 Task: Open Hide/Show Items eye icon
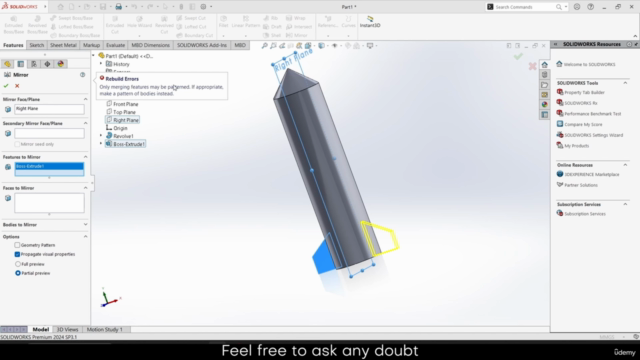pos(335,46)
